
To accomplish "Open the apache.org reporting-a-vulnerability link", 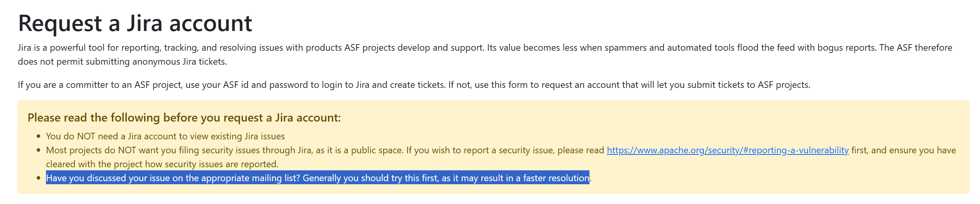I will coord(727,150).
